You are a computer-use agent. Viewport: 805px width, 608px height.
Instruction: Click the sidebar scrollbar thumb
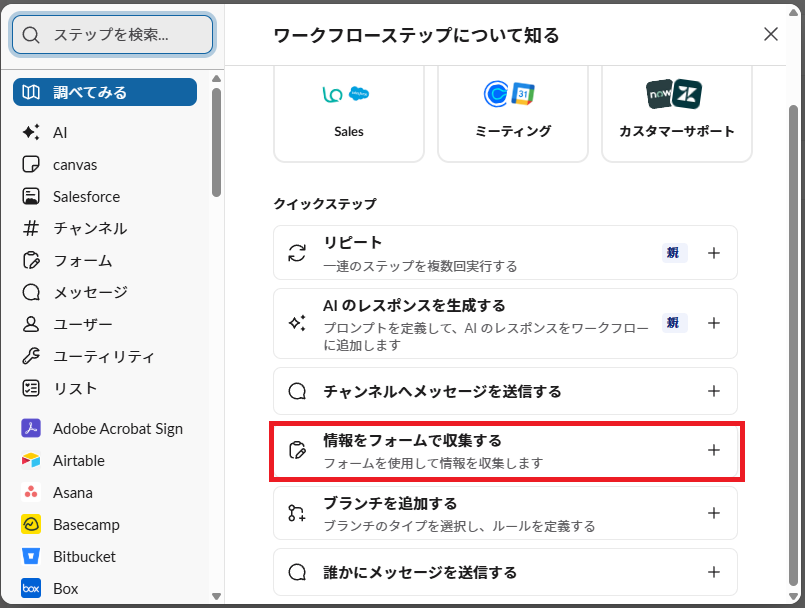[x=217, y=142]
